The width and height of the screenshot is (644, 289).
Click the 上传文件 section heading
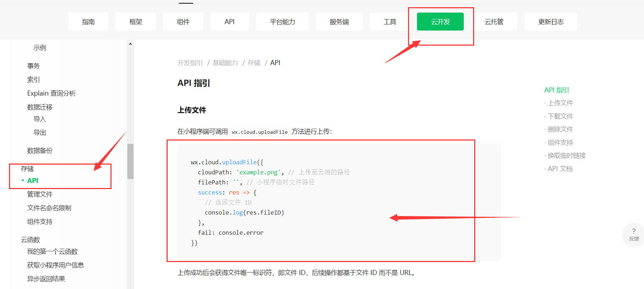192,110
